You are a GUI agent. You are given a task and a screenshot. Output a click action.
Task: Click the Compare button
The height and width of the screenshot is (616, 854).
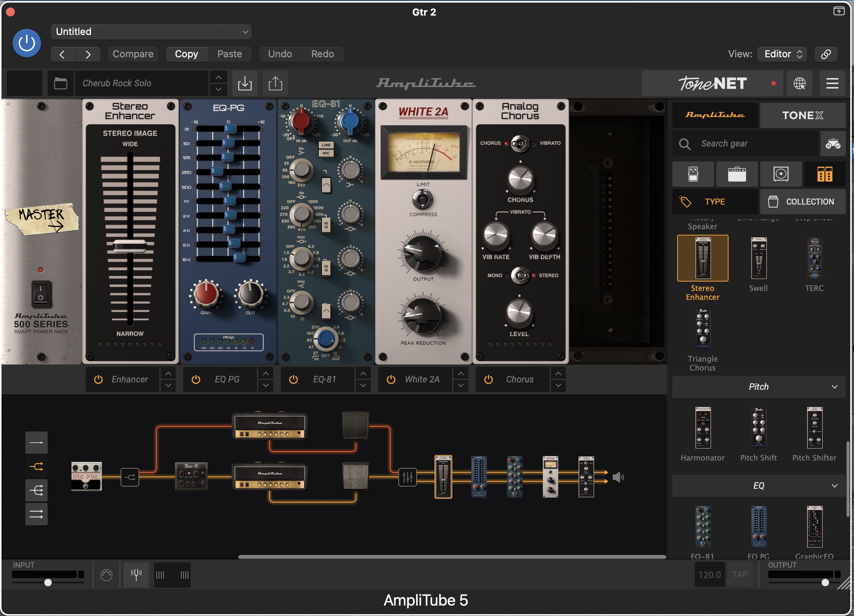click(x=133, y=54)
